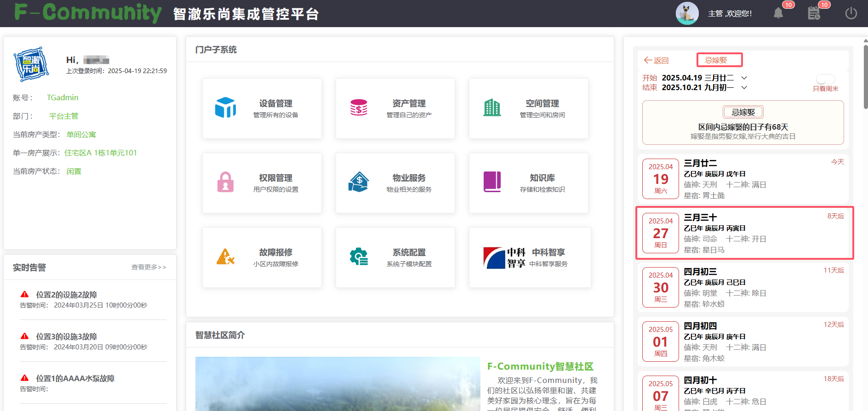Viewport: 868px width, 411px height.
Task: Click the power logout icon
Action: (x=851, y=13)
